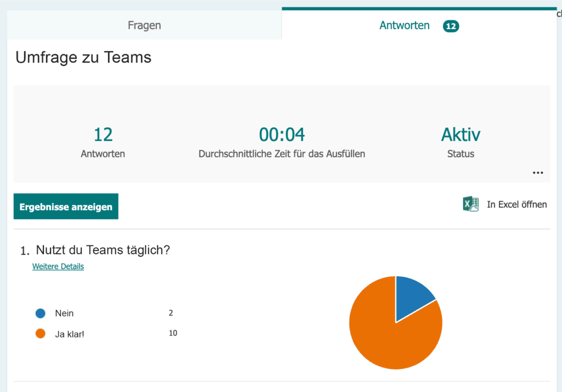Click the large 12 Antworten count
The image size is (562, 392).
103,135
